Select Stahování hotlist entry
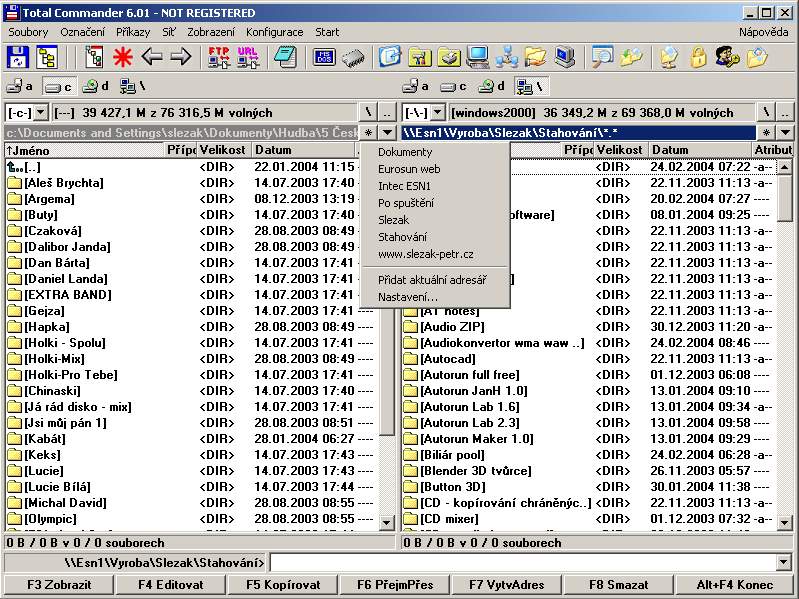The image size is (799, 599). (403, 237)
